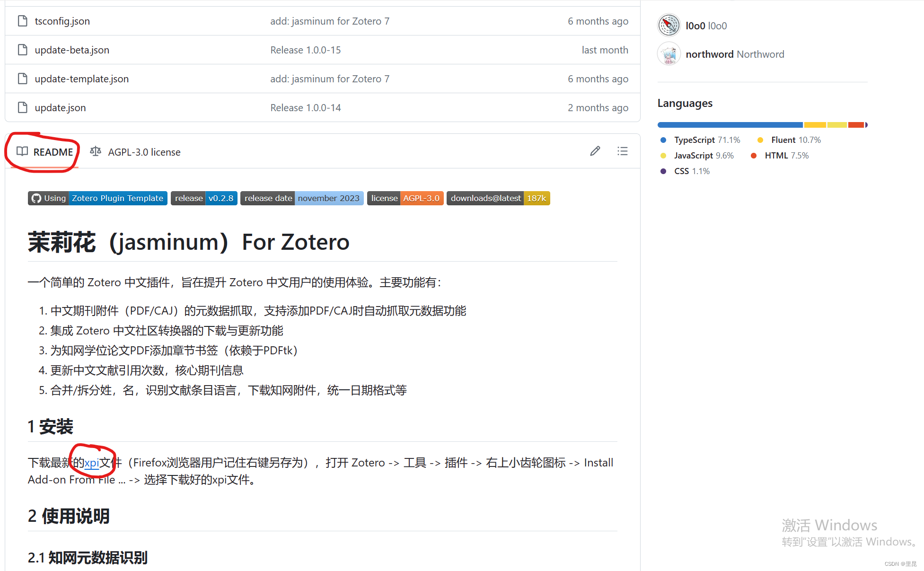
Task: Click the jasminum For Zotero title
Action: (189, 242)
